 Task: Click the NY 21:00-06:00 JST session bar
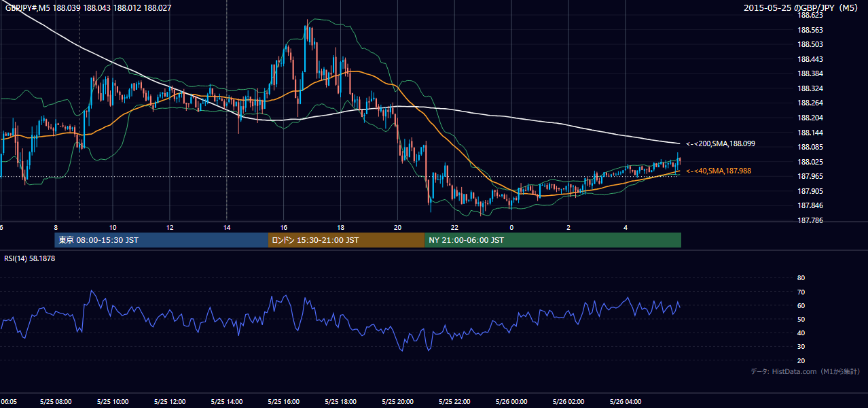553,240
